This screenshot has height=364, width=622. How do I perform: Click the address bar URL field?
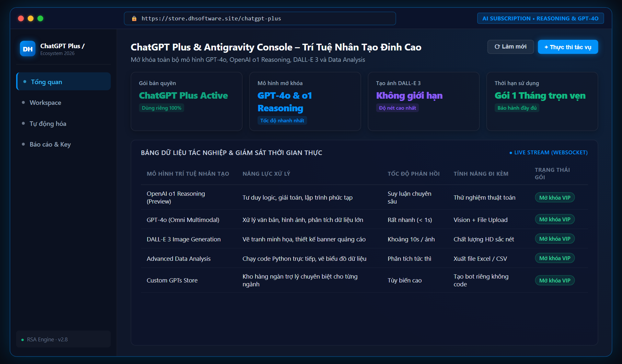click(260, 18)
